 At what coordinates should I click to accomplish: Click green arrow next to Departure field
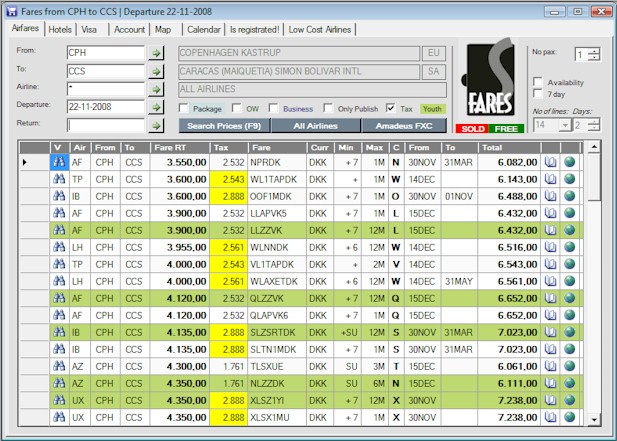(156, 107)
